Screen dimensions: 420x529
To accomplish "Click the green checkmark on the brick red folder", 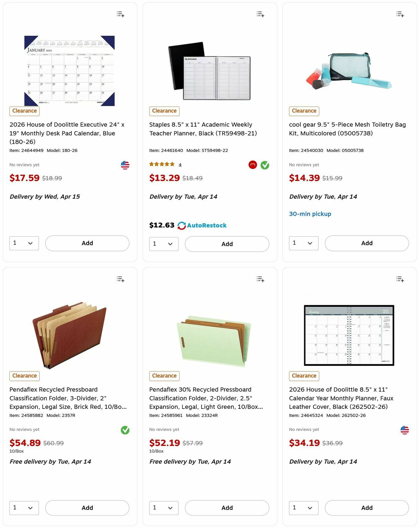I will [125, 431].
